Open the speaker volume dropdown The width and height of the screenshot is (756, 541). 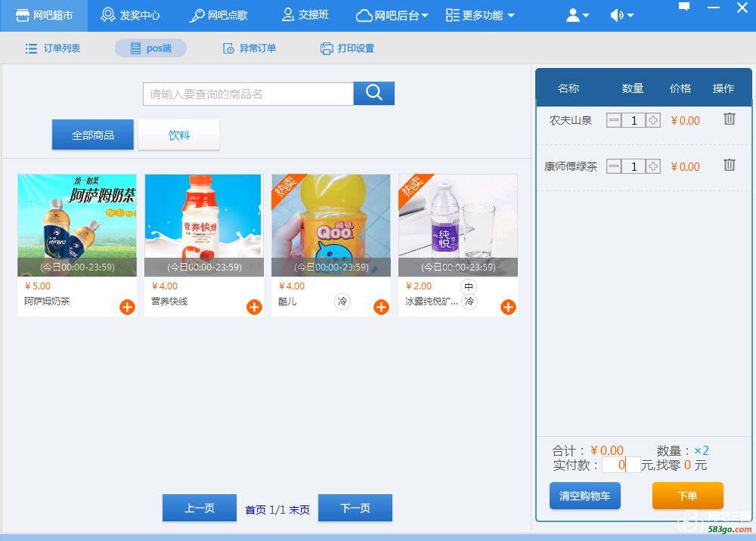click(621, 15)
